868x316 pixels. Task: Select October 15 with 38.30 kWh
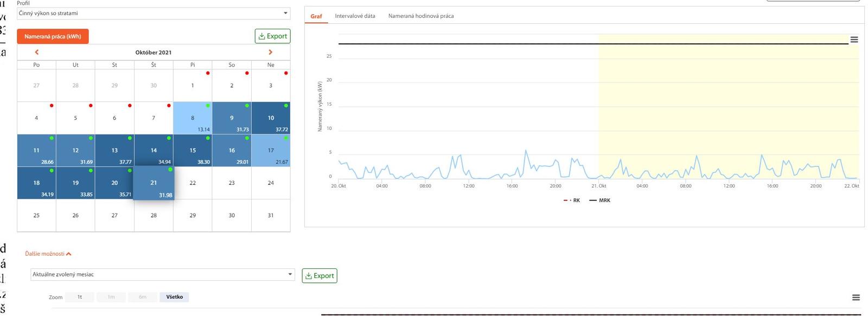click(x=193, y=151)
